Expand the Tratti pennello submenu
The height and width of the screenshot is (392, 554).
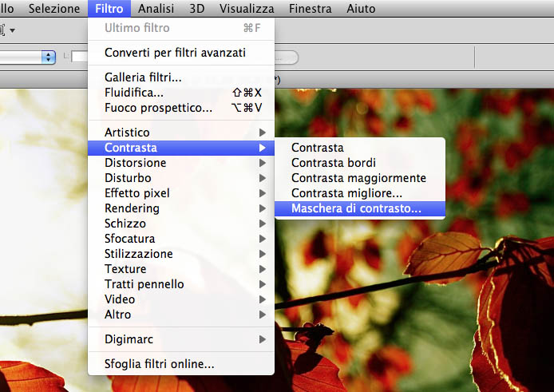[x=181, y=284]
